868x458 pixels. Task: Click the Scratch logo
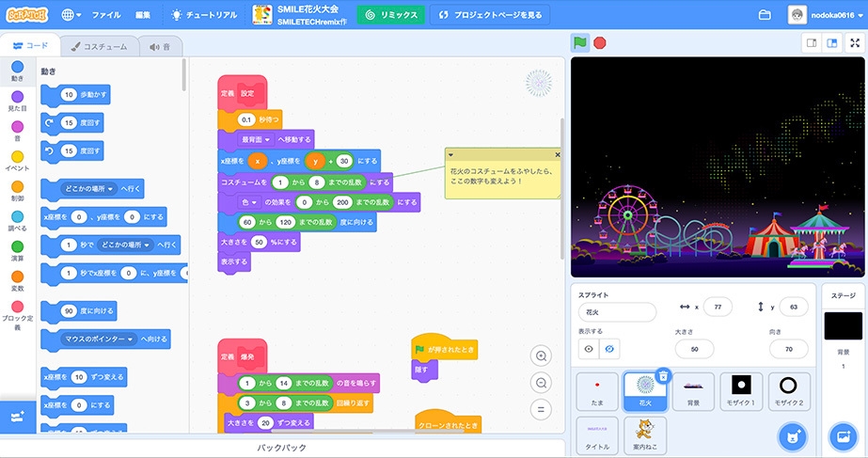pyautogui.click(x=26, y=14)
